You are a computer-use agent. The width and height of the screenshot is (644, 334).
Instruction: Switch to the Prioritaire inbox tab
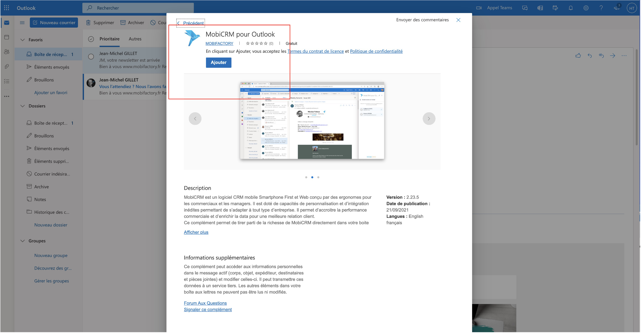coord(109,39)
